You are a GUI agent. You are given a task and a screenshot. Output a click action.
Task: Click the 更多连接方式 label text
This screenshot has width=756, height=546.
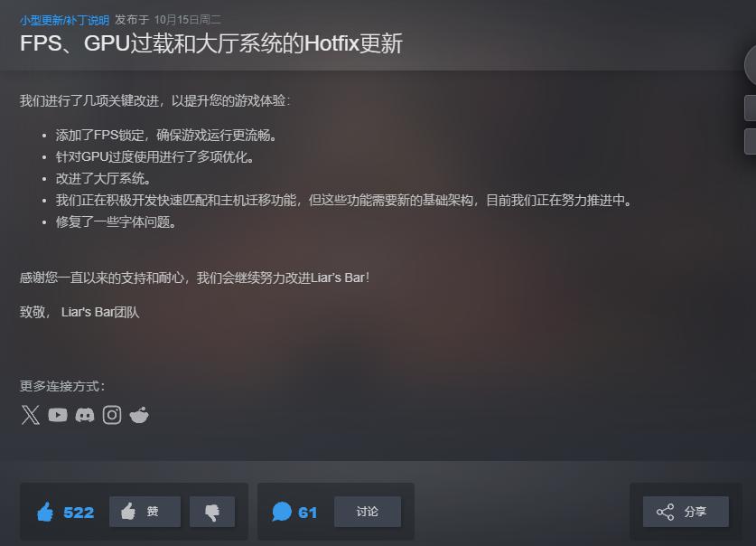click(62, 386)
